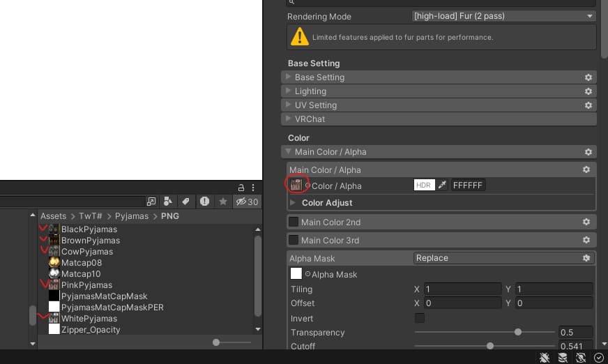
Task: Expand the VRChat foldout
Action: click(288, 119)
